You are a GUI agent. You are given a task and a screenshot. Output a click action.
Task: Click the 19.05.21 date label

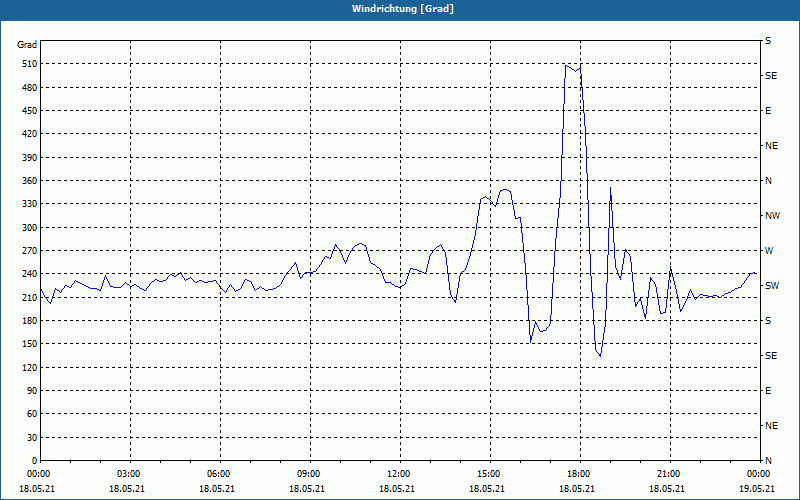(x=758, y=488)
